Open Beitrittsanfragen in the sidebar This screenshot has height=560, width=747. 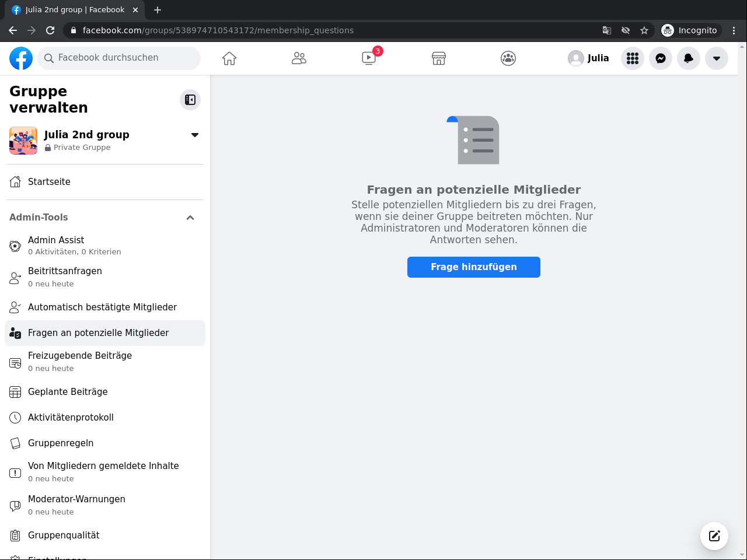105,277
